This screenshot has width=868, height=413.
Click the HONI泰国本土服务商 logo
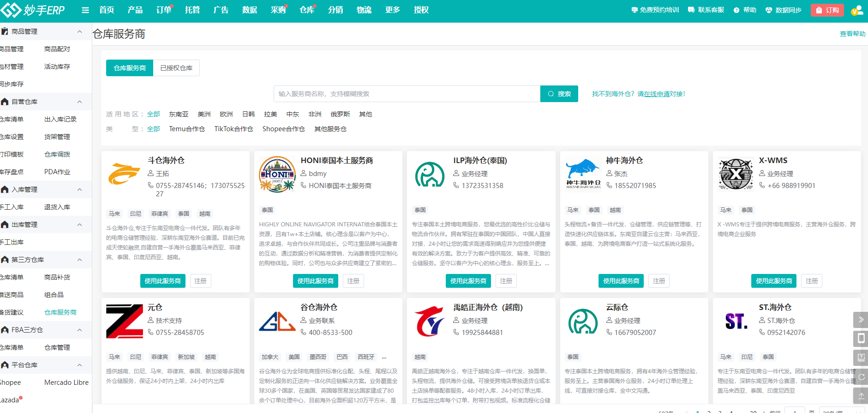pyautogui.click(x=277, y=174)
